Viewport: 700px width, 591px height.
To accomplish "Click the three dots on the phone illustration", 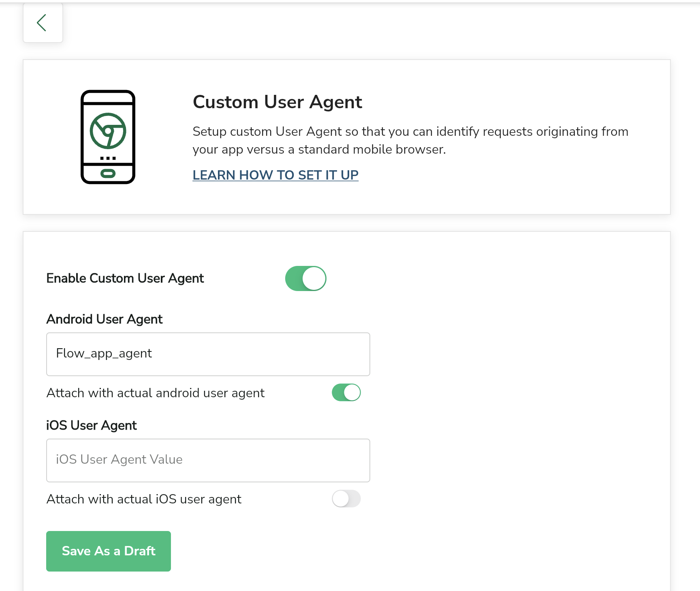I will point(108,158).
